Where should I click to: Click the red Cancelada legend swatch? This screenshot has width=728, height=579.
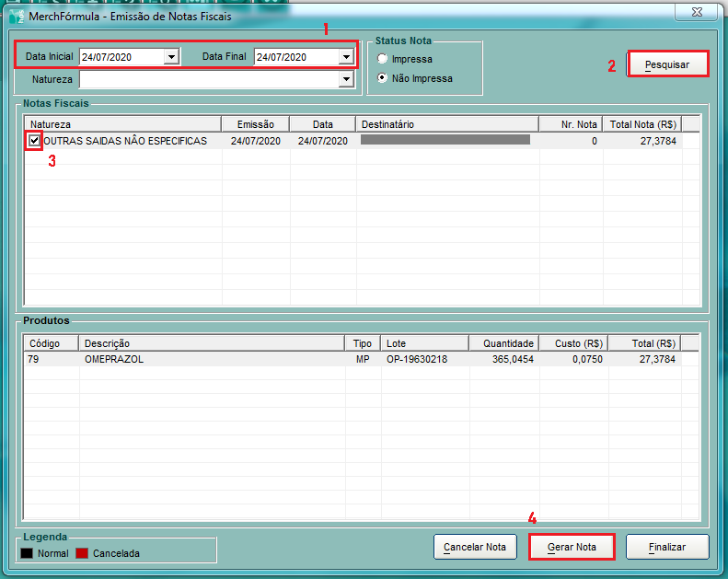[82, 553]
